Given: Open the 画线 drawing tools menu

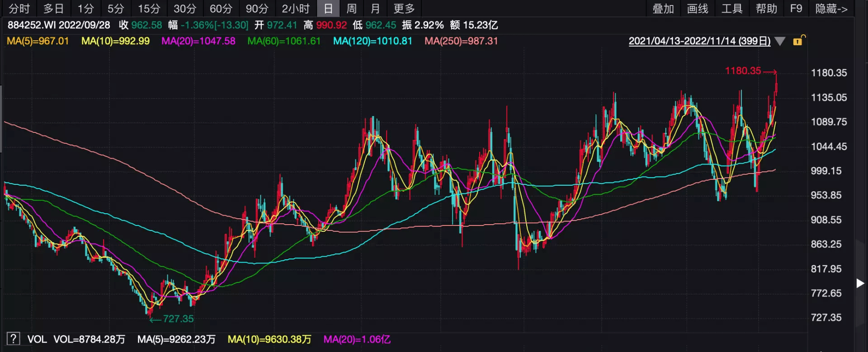Looking at the screenshot, I should coord(698,9).
